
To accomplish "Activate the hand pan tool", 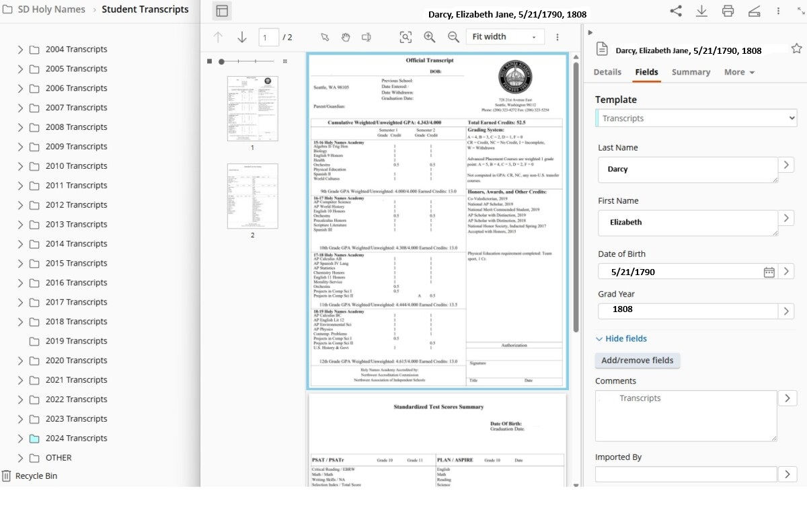I will coord(346,37).
